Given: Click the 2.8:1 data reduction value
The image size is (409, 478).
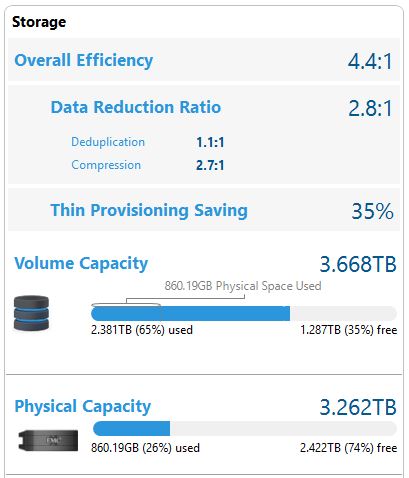Looking at the screenshot, I should click(370, 108).
